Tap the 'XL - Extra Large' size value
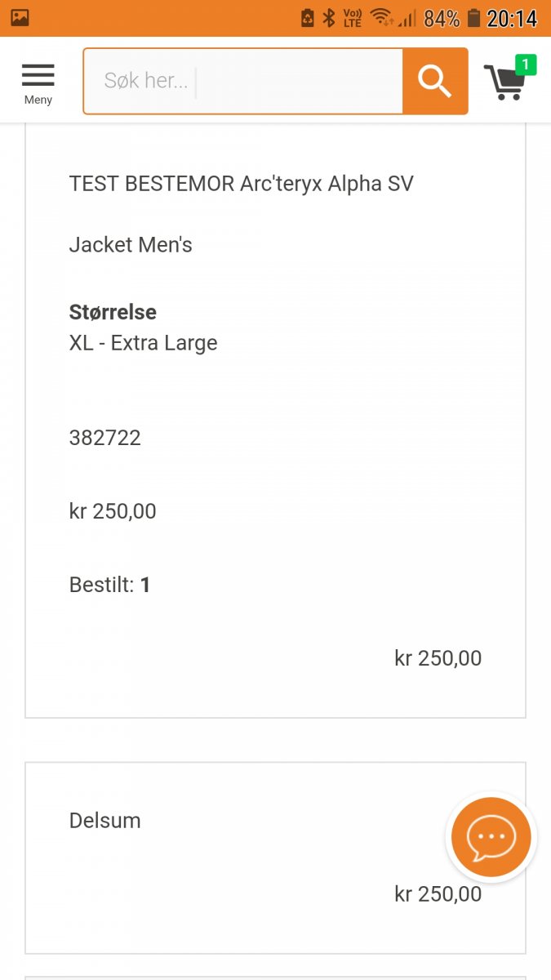The height and width of the screenshot is (980, 551). click(x=143, y=343)
